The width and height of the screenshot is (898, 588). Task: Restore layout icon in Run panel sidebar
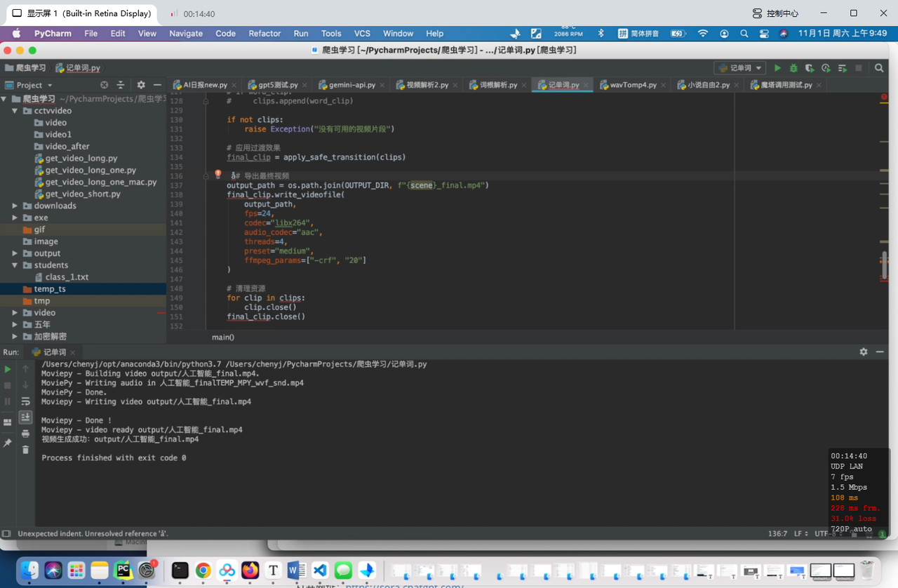click(x=8, y=422)
